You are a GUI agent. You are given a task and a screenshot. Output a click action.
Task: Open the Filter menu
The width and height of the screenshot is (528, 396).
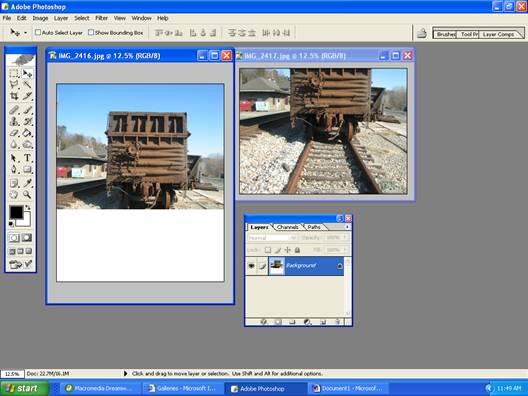point(101,18)
